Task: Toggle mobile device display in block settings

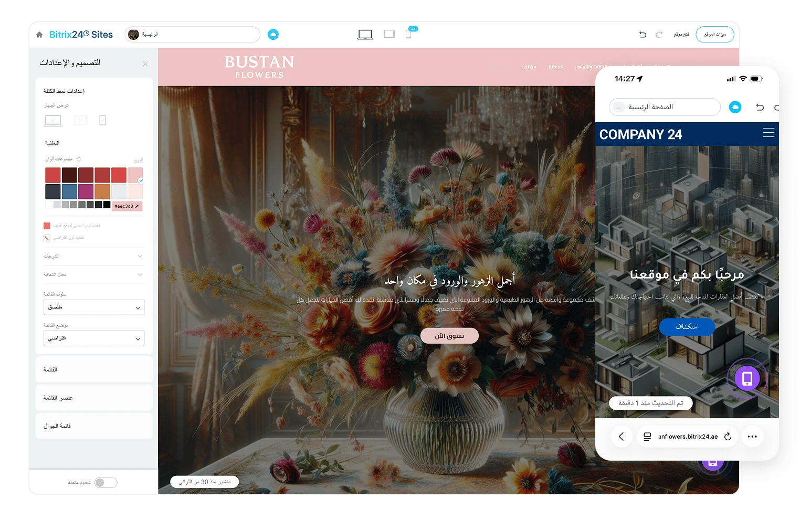Action: [x=102, y=120]
